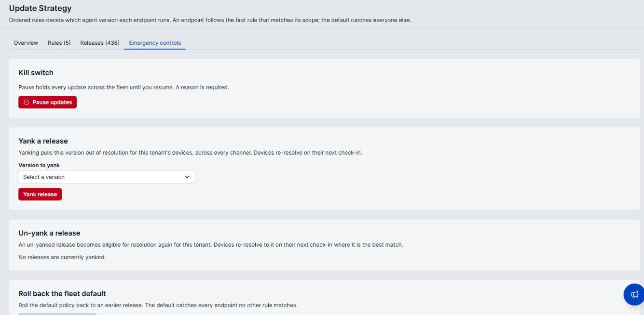
Task: Click the rollback control below fleet default text
Action: click(x=57, y=314)
